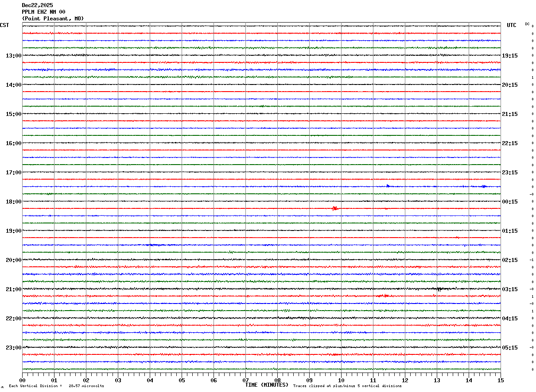Image resolution: width=536 pixels, height=392 pixels.
Task: Select the 14:00 CST time label
Action: pos(14,85)
